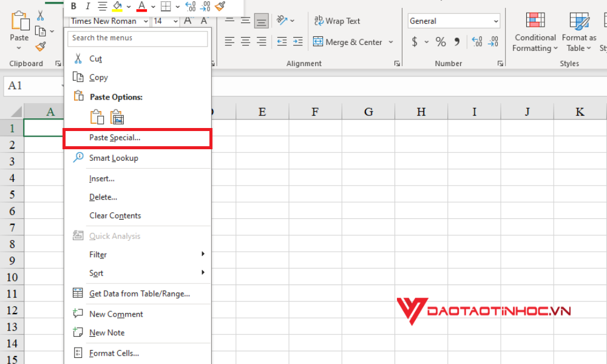This screenshot has height=364, width=607.
Task: Toggle italic formatting
Action: click(x=87, y=7)
